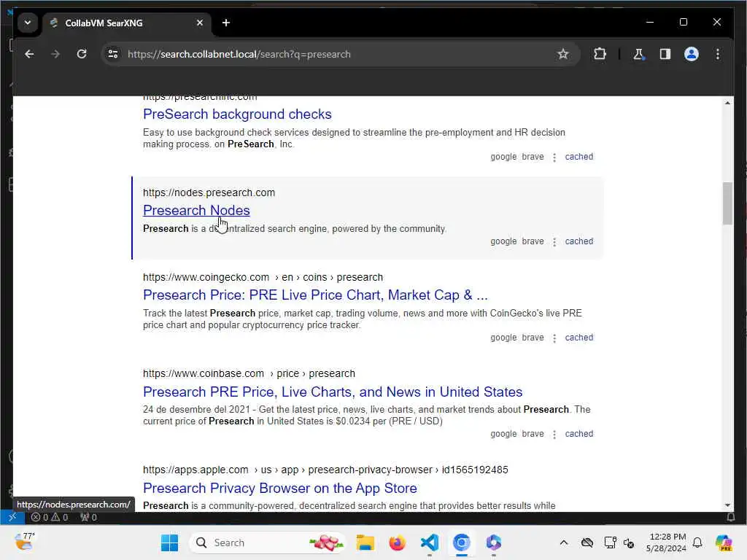Click the scrollbar down arrow
This screenshot has width=747, height=560.
pos(727,505)
